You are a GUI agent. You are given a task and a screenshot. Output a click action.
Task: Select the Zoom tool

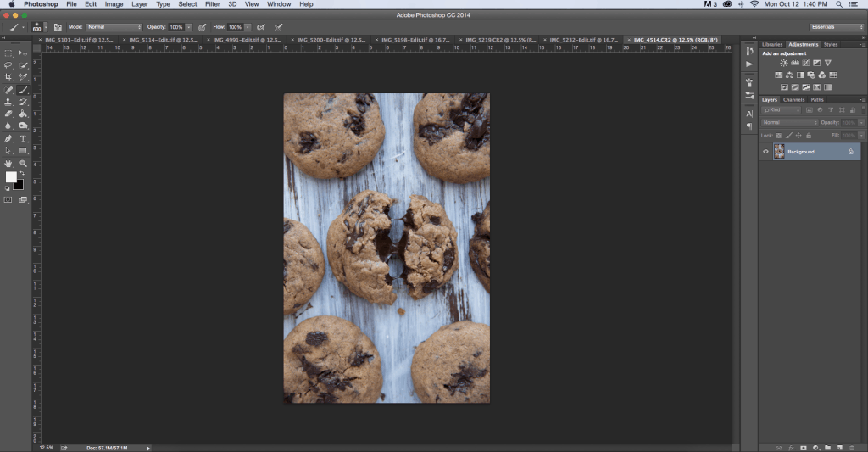click(x=23, y=164)
